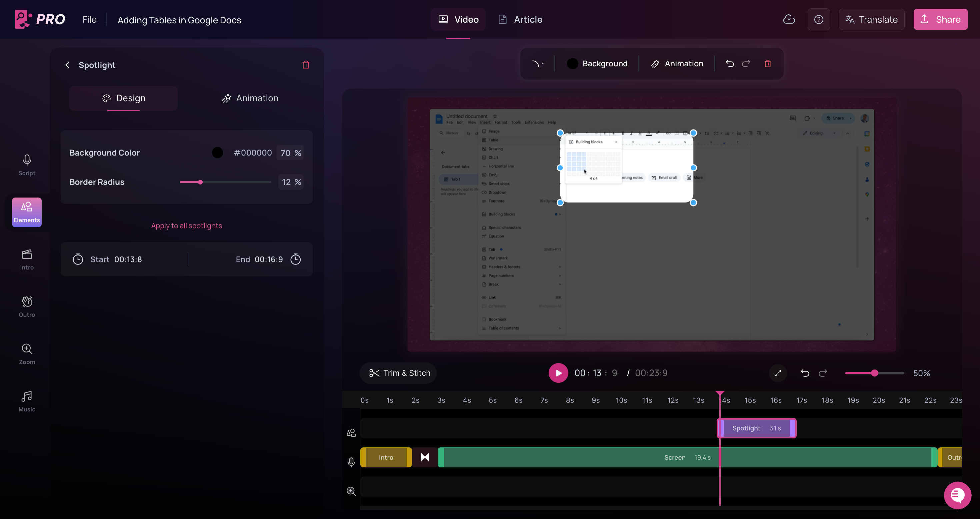Open the Outro section in sidebar

click(27, 306)
